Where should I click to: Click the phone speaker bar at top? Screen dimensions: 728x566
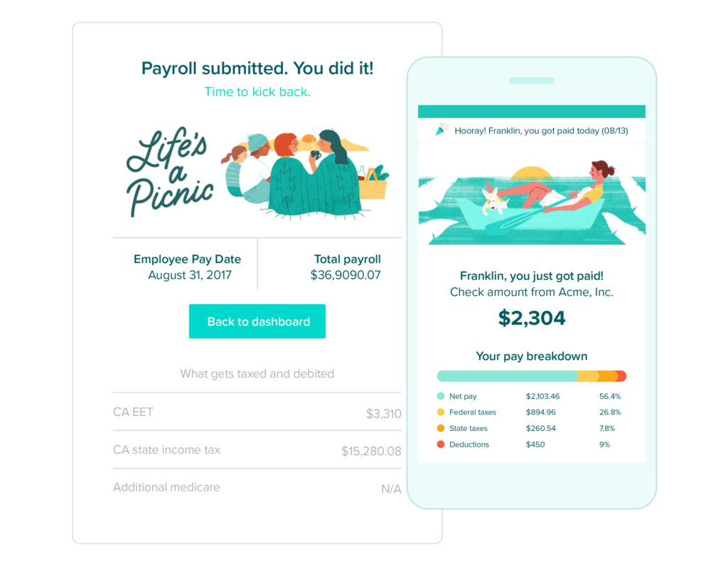pos(532,80)
